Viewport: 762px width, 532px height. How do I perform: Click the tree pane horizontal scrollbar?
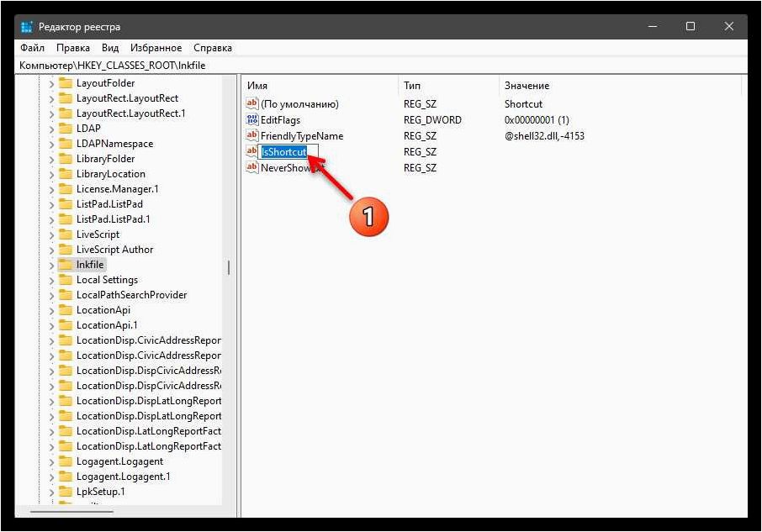(72, 511)
